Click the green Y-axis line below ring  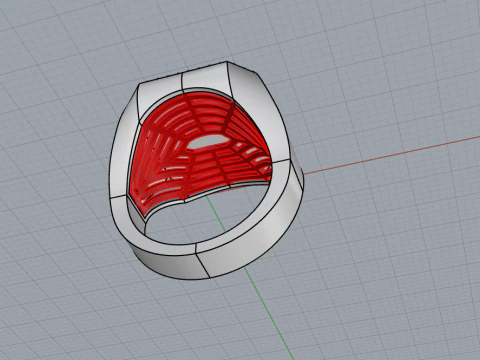point(269,313)
